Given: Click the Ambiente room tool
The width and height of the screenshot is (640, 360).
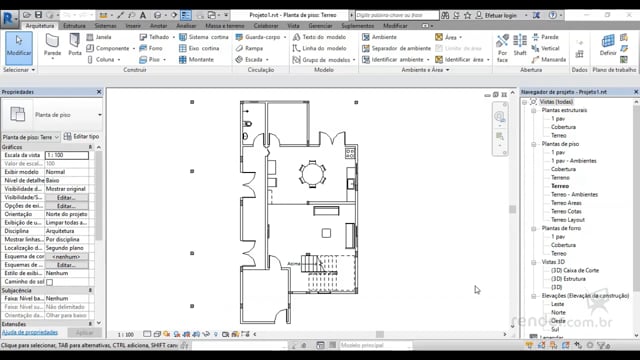Looking at the screenshot, I should click(379, 37).
